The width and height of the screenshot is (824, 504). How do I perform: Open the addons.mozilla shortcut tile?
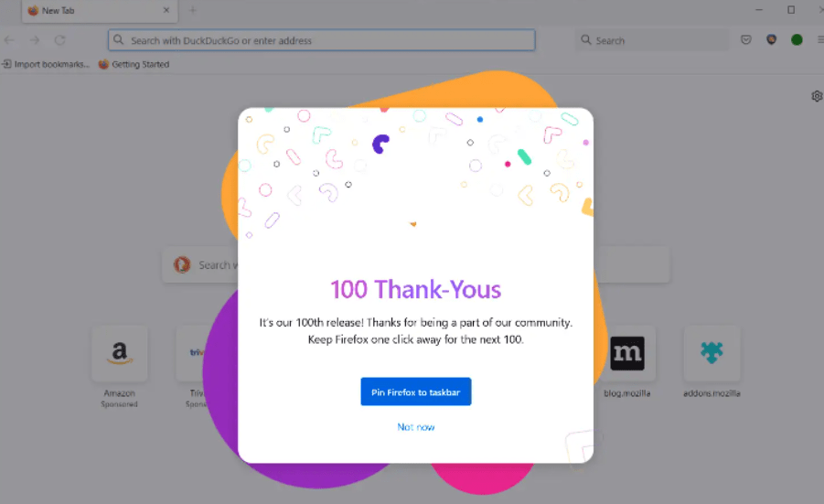712,354
